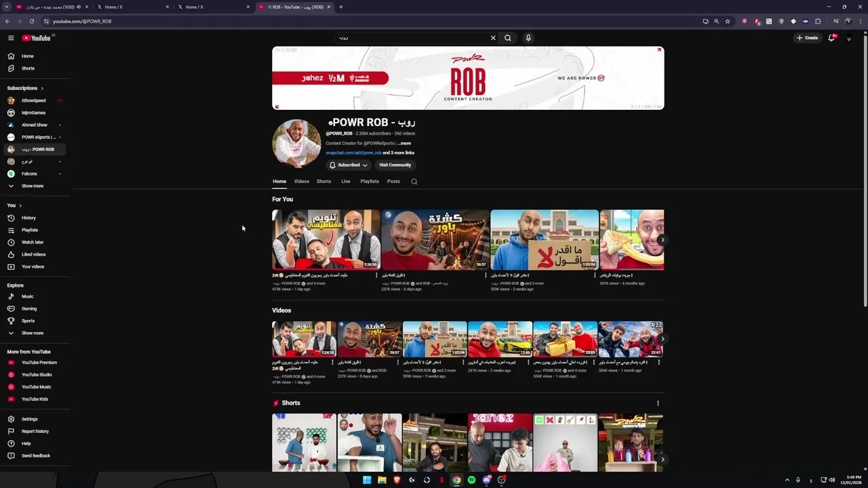Switch to the Live channel tab
Screen dimensions: 868x488
point(346,182)
